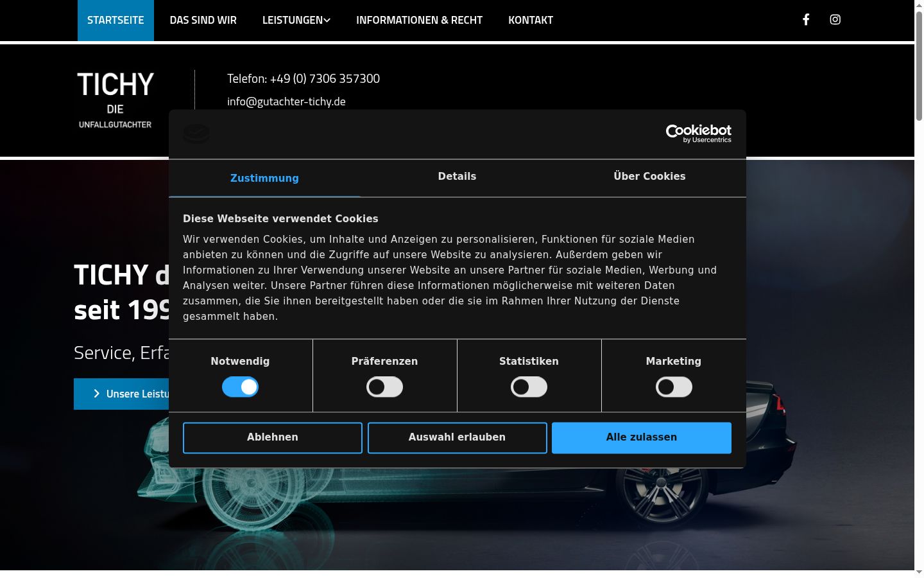The height and width of the screenshot is (578, 924).
Task: Click the scrollbar down arrow
Action: (x=919, y=572)
